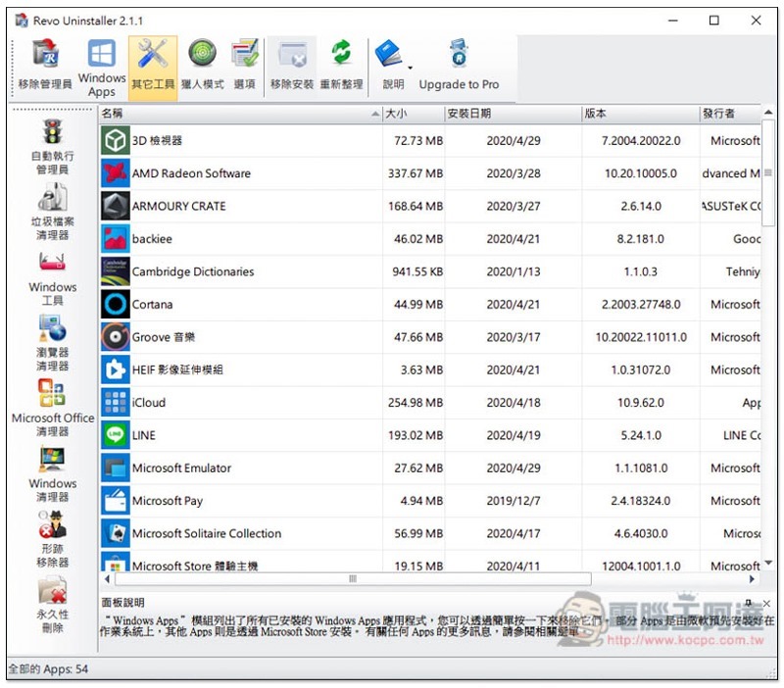784x688 pixels.
Task: Pin the 面板說明 description panel
Action: pyautogui.click(x=749, y=603)
